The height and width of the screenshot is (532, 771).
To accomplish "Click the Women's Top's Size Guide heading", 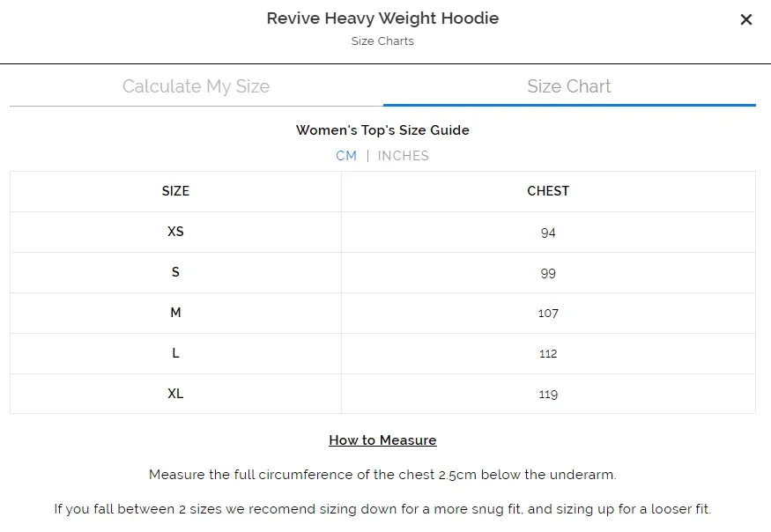I will click(x=382, y=129).
